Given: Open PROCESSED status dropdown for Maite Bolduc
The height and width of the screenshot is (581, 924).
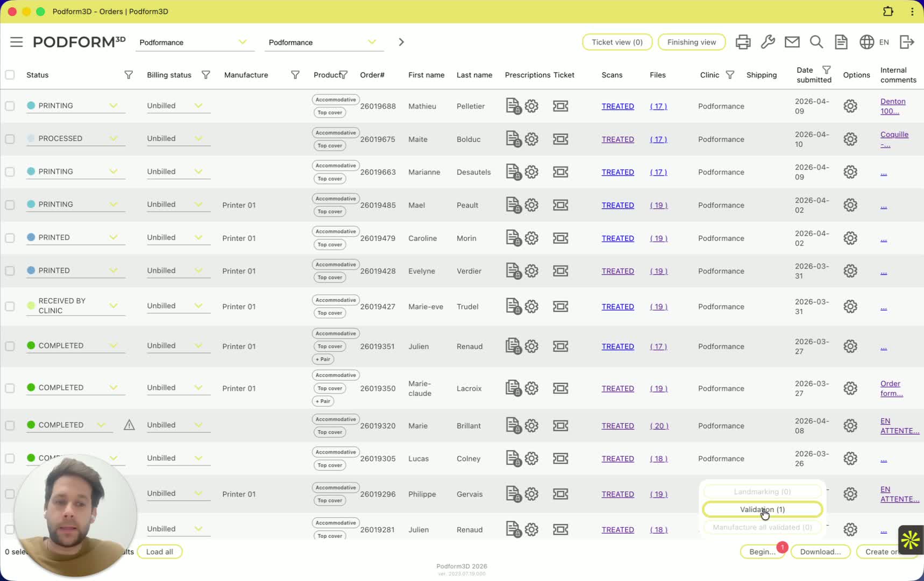Looking at the screenshot, I should point(76,139).
